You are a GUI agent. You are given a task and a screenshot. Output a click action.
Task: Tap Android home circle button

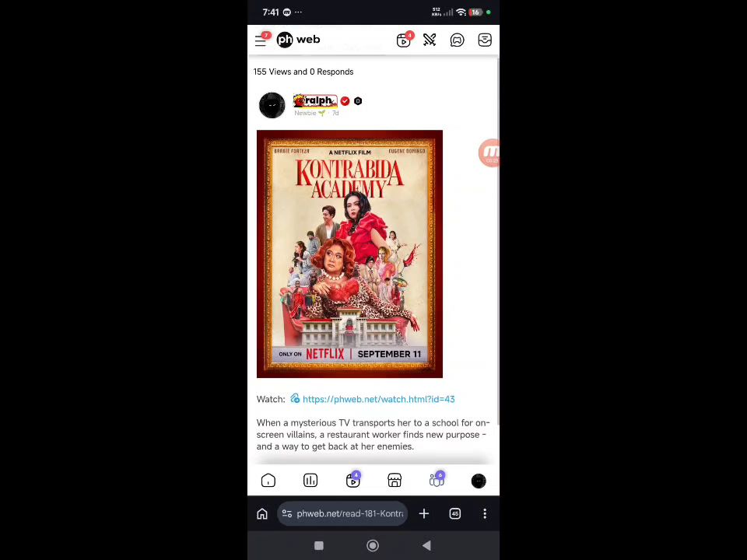point(373,546)
